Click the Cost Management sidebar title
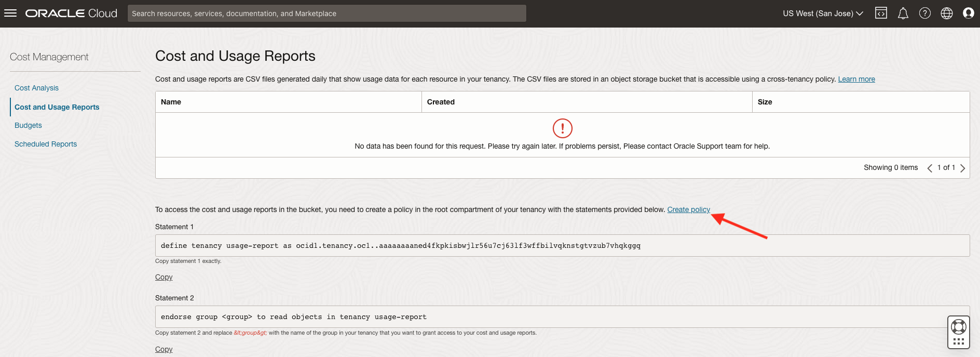The width and height of the screenshot is (980, 357). (x=49, y=57)
